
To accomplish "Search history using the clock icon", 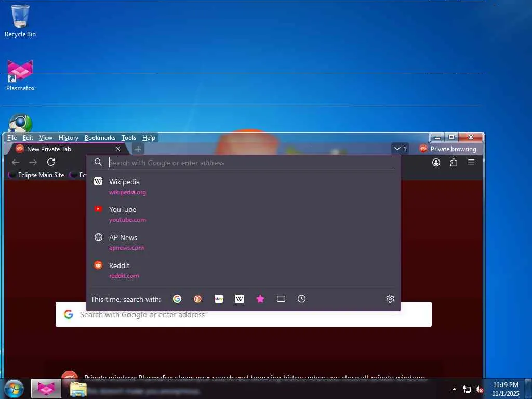I will (x=302, y=299).
